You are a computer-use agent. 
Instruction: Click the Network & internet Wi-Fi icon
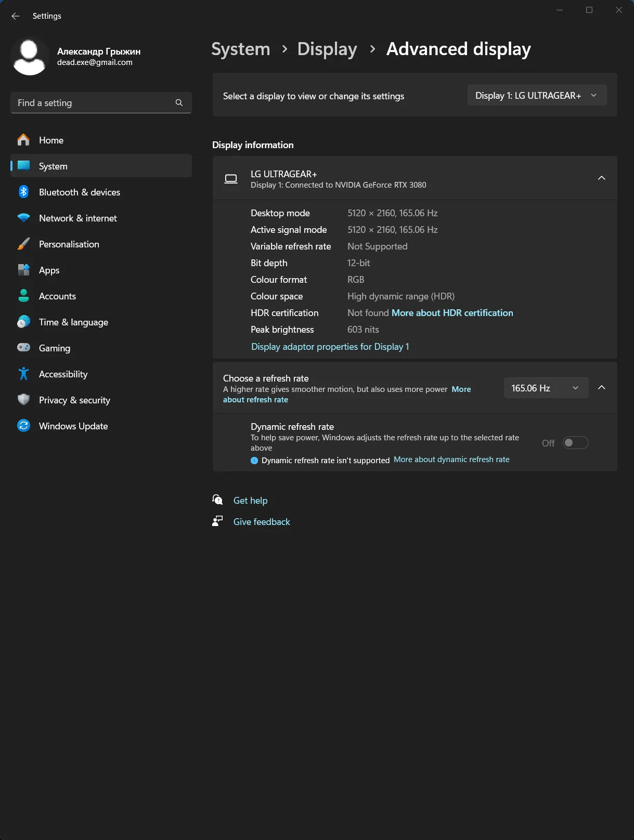23,218
